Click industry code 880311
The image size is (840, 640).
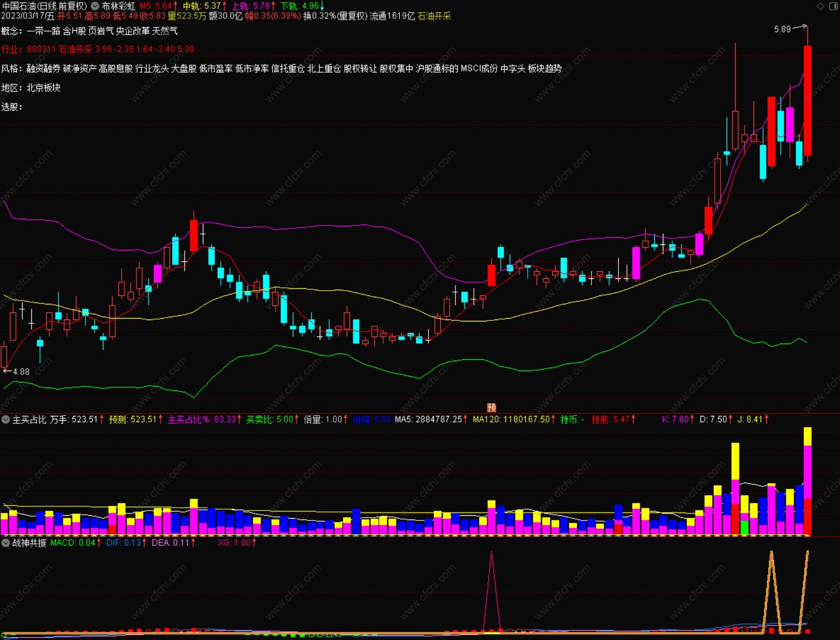[x=41, y=49]
